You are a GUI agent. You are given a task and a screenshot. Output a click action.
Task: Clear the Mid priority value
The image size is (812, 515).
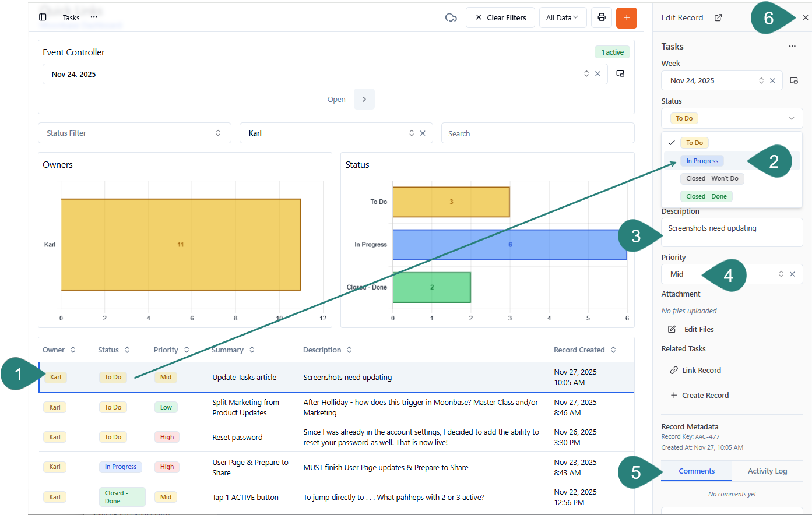point(792,274)
